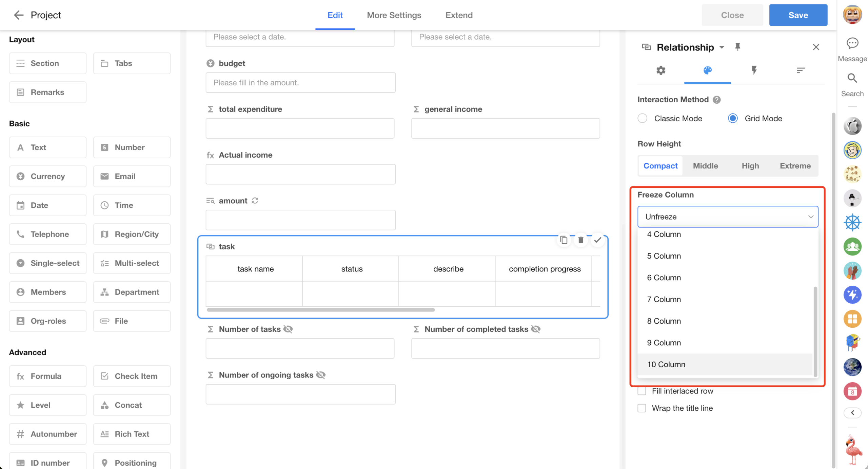Image resolution: width=868 pixels, height=469 pixels.
Task: Copy the task field using duplicate icon
Action: tap(564, 240)
